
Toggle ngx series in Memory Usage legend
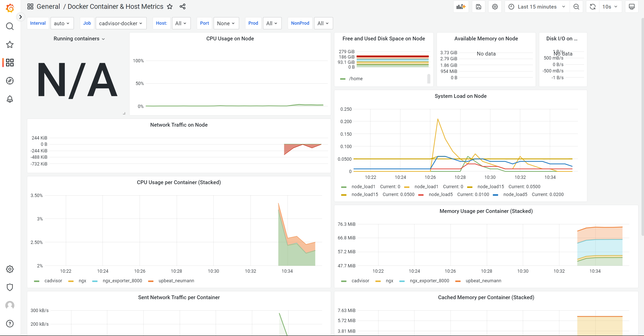390,281
